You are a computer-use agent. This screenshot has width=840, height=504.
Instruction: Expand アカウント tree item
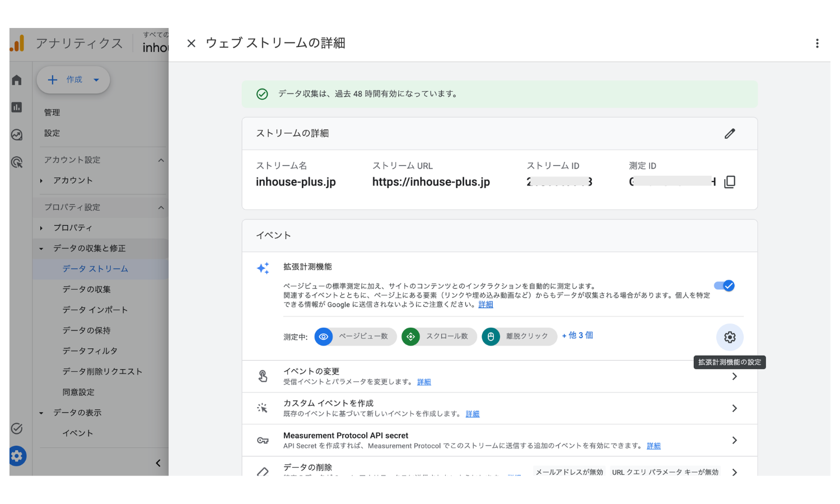click(x=41, y=180)
